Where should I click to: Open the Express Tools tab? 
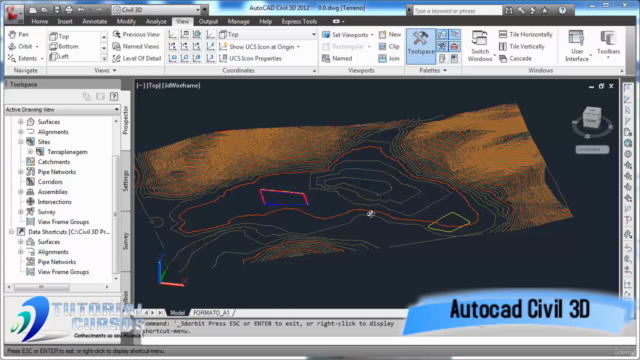pyautogui.click(x=299, y=22)
